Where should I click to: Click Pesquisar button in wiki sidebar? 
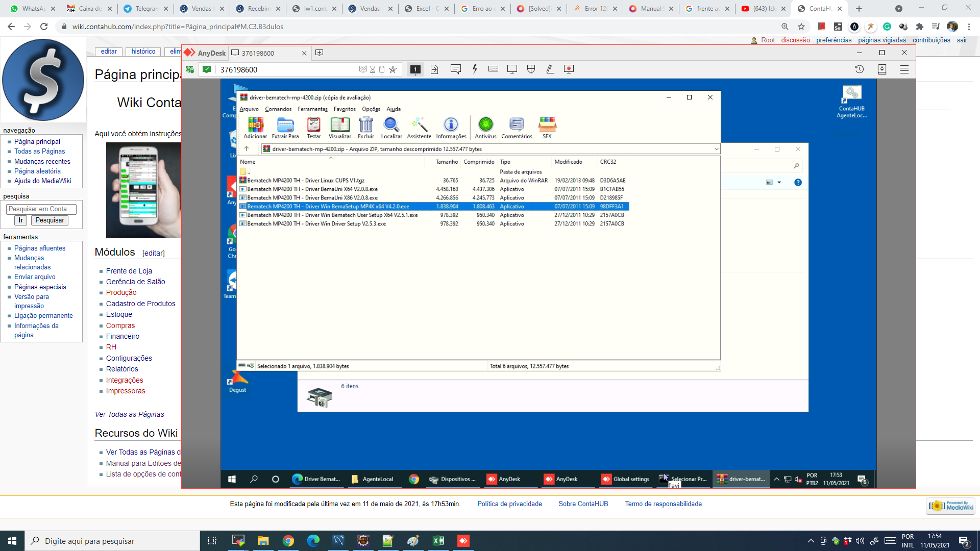click(50, 220)
